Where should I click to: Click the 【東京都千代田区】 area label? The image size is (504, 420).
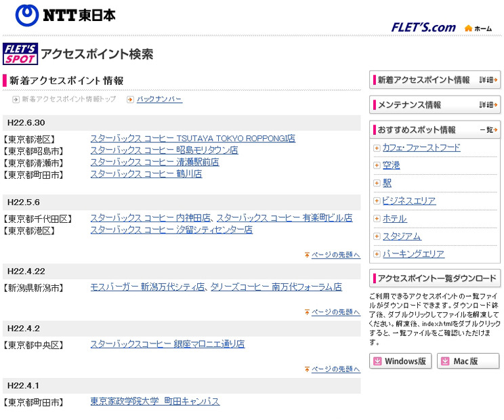click(x=38, y=219)
